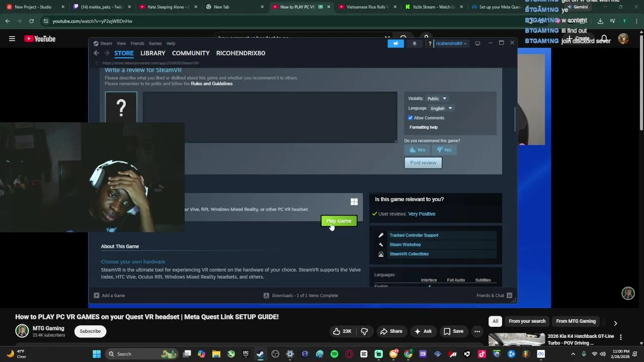Select the STORE tab
The height and width of the screenshot is (362, 644).
point(124,53)
